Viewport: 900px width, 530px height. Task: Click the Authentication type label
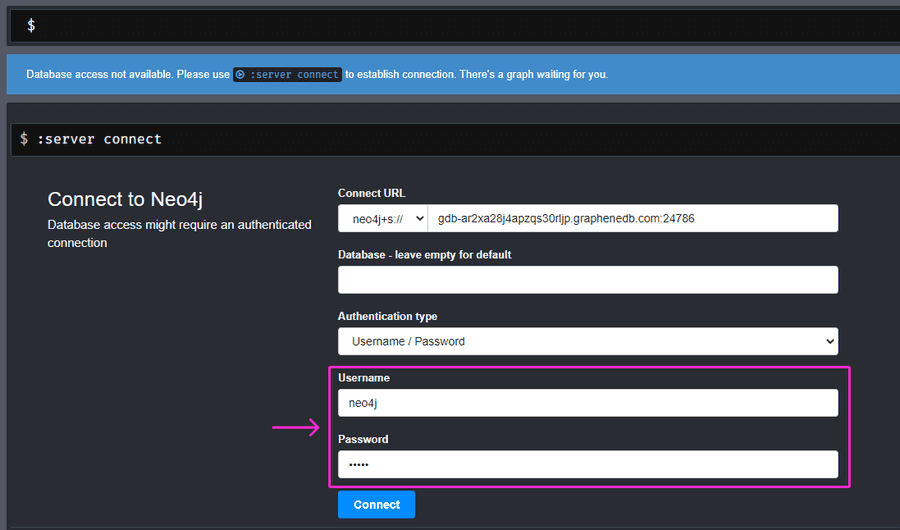click(x=387, y=316)
